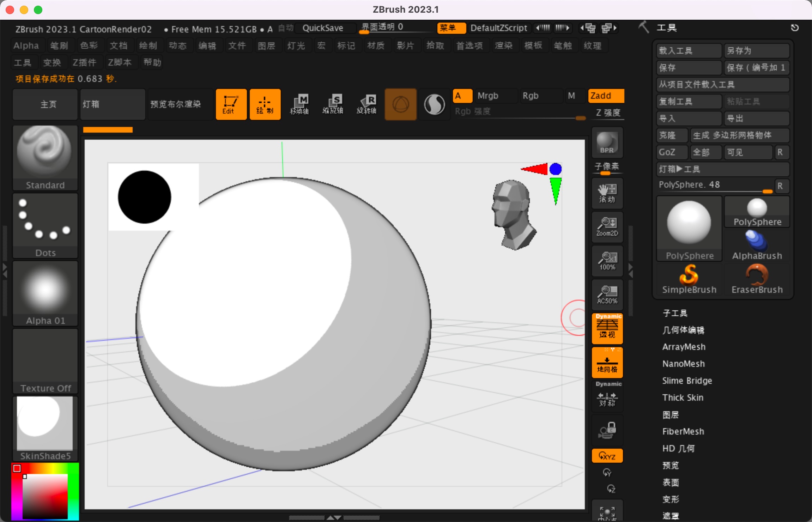This screenshot has height=522, width=812.
Task: Select the Rotate (旋转轴) icon
Action: click(x=366, y=104)
